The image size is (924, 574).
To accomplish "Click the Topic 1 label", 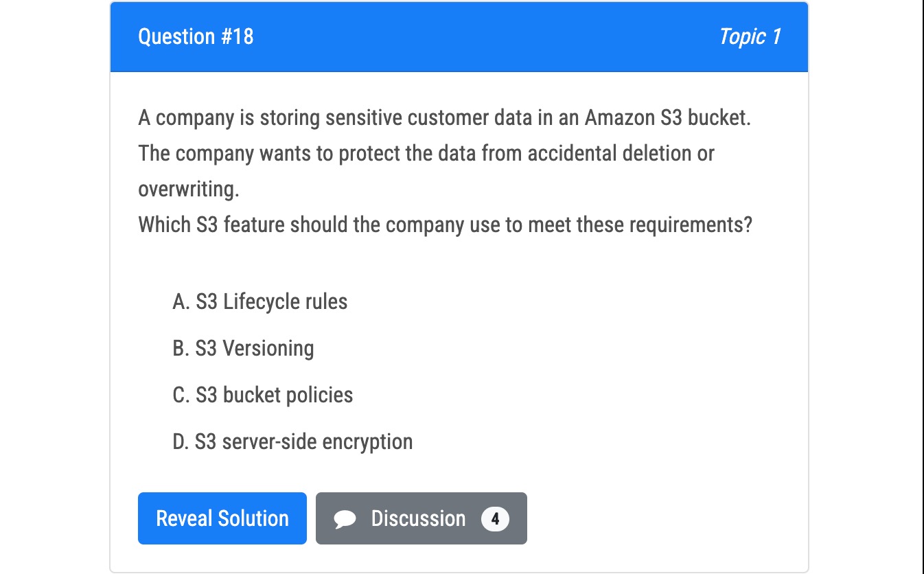I will tap(750, 36).
